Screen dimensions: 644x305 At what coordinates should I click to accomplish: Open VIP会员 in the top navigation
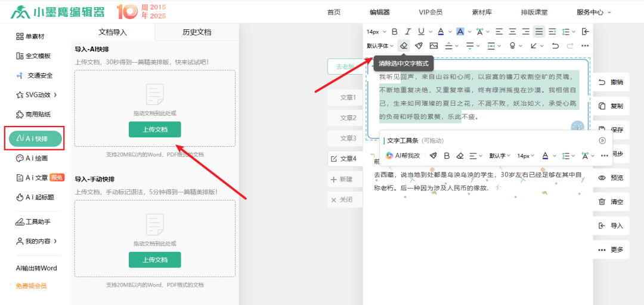(431, 13)
